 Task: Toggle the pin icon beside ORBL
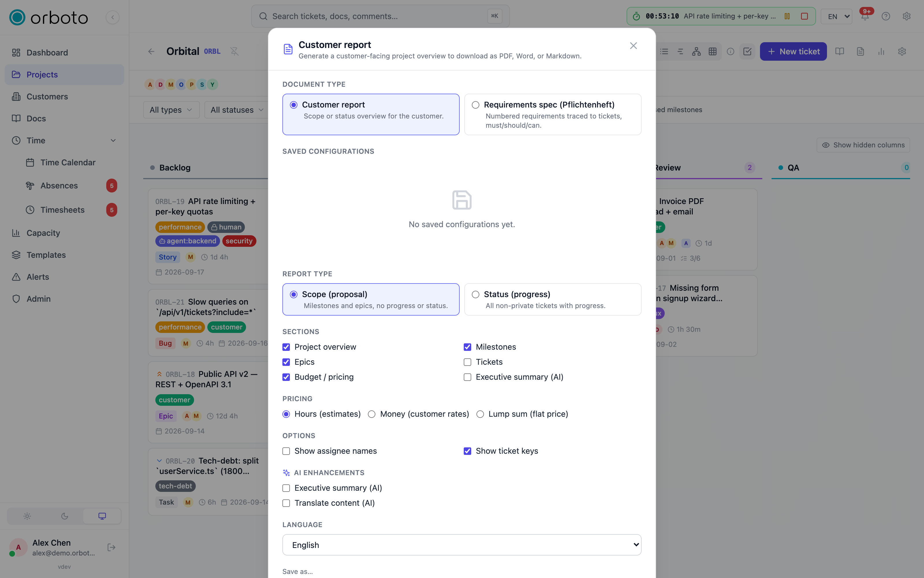tap(234, 51)
